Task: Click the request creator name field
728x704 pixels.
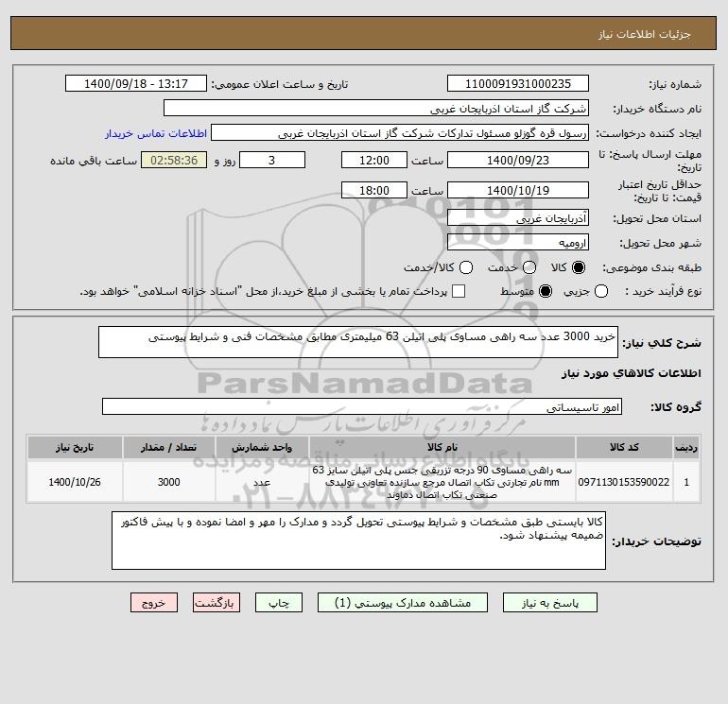Action: click(x=400, y=133)
